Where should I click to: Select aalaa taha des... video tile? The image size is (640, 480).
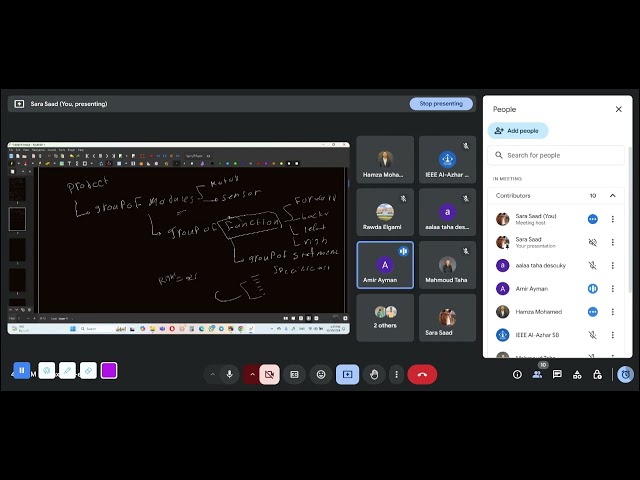click(x=447, y=212)
